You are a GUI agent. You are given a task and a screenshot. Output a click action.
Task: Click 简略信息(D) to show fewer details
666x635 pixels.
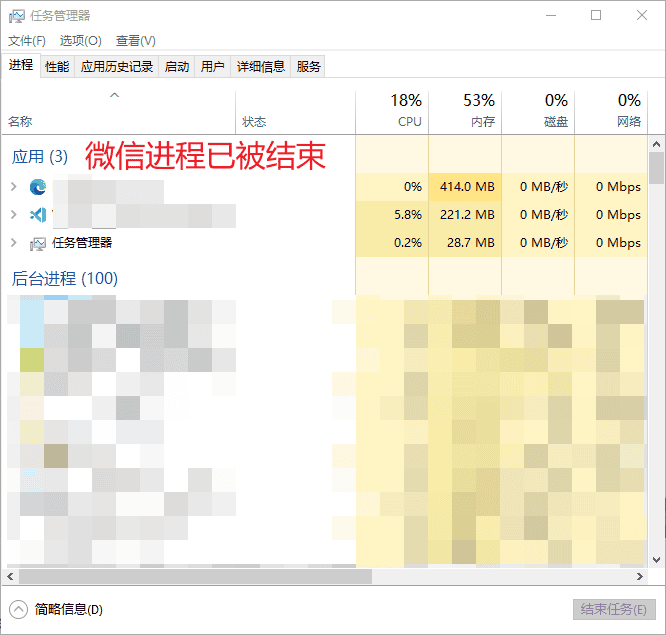tap(69, 610)
